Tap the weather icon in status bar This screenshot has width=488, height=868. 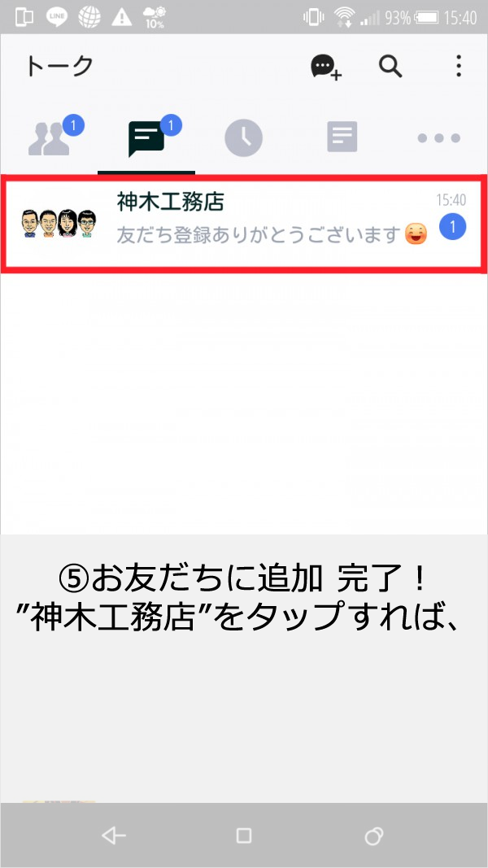tap(154, 18)
